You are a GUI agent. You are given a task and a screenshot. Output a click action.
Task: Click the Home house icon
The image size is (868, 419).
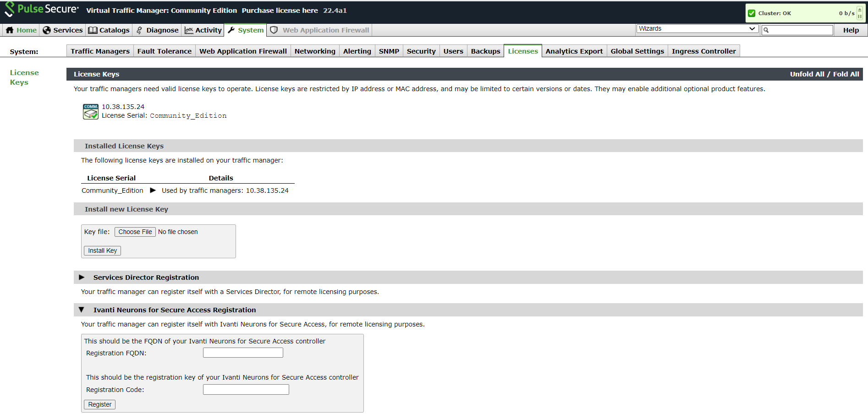[x=10, y=30]
